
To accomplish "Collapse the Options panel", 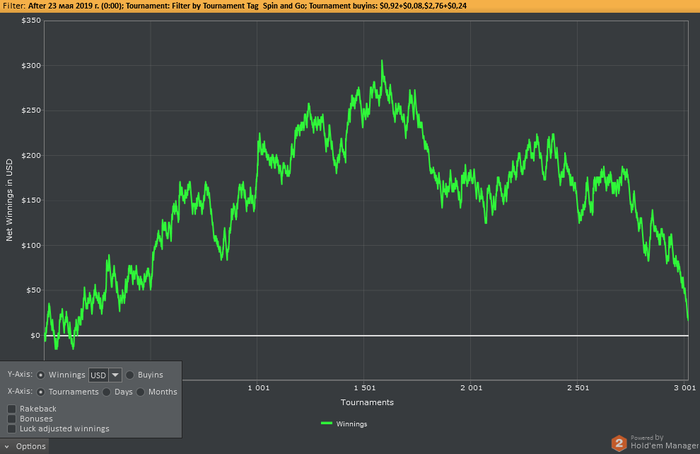I will pos(30,446).
